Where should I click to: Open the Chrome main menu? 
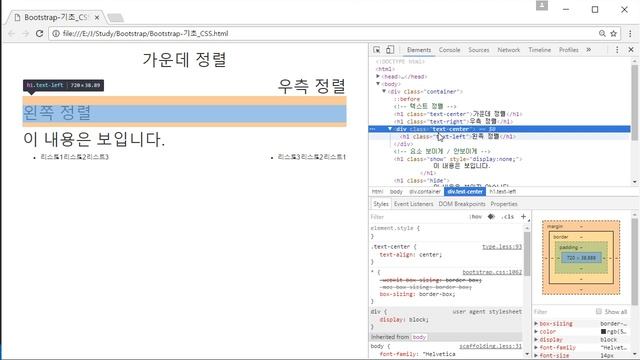pyautogui.click(x=630, y=33)
